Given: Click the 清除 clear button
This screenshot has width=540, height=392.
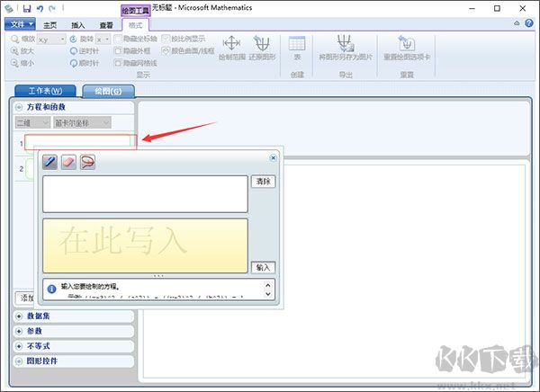Looking at the screenshot, I should pos(264,182).
